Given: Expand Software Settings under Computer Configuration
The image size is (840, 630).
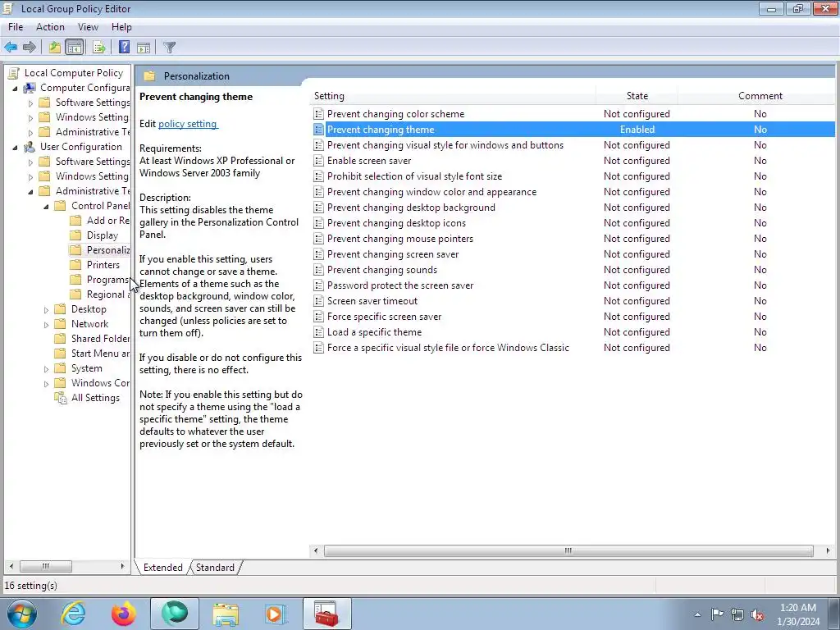Looking at the screenshot, I should click(30, 103).
